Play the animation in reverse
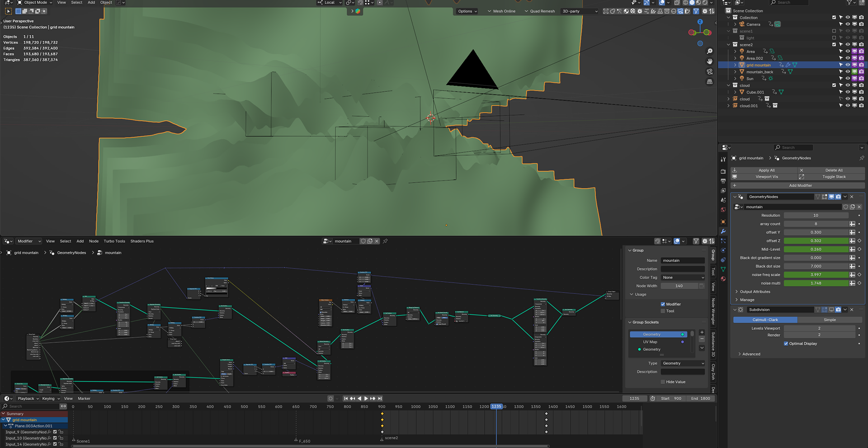The image size is (868, 448). [x=359, y=399]
